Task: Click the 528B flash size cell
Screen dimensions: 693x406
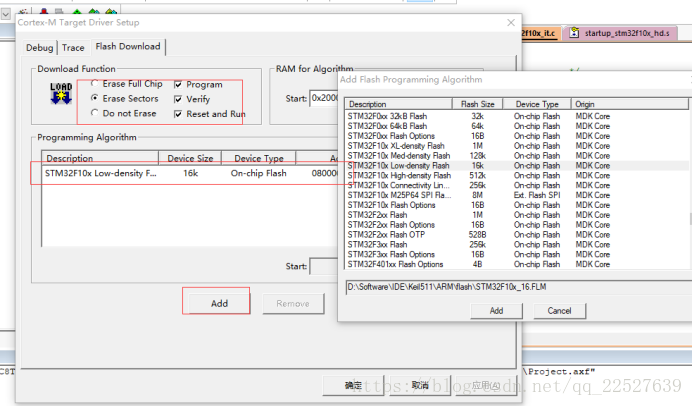Action: (x=477, y=235)
